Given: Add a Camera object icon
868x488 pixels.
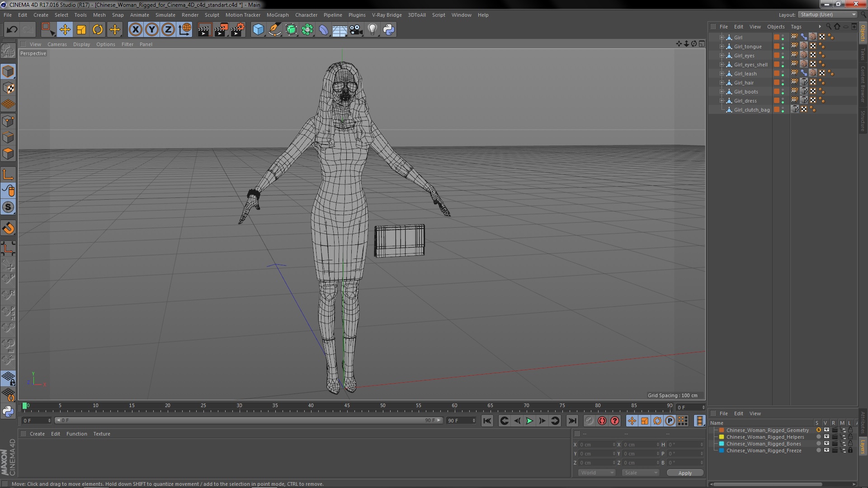Looking at the screenshot, I should (356, 30).
